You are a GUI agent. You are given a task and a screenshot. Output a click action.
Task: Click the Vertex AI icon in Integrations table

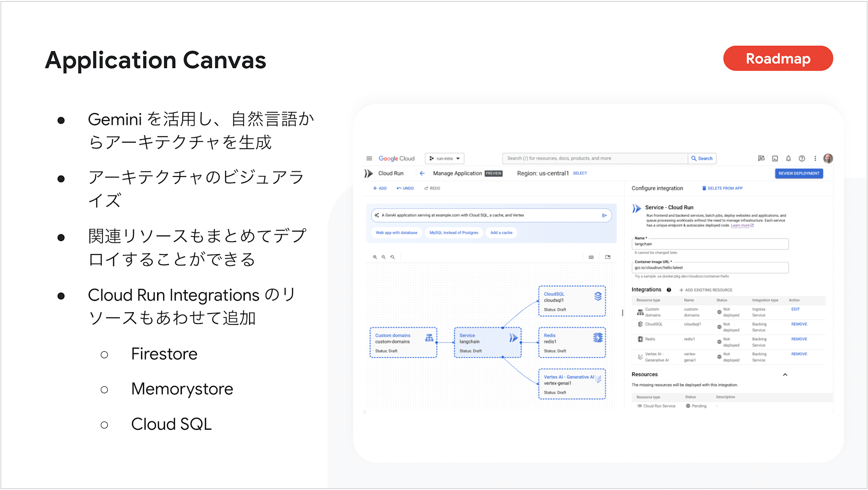tap(640, 357)
